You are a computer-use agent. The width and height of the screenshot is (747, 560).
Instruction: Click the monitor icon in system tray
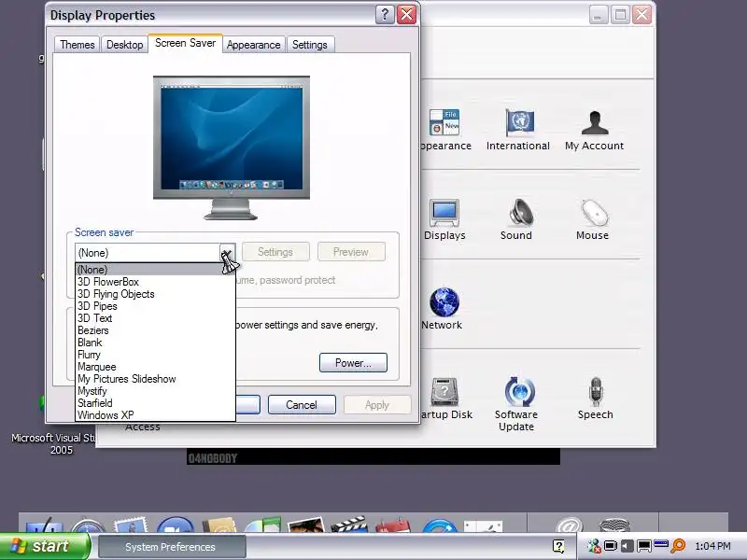point(644,546)
